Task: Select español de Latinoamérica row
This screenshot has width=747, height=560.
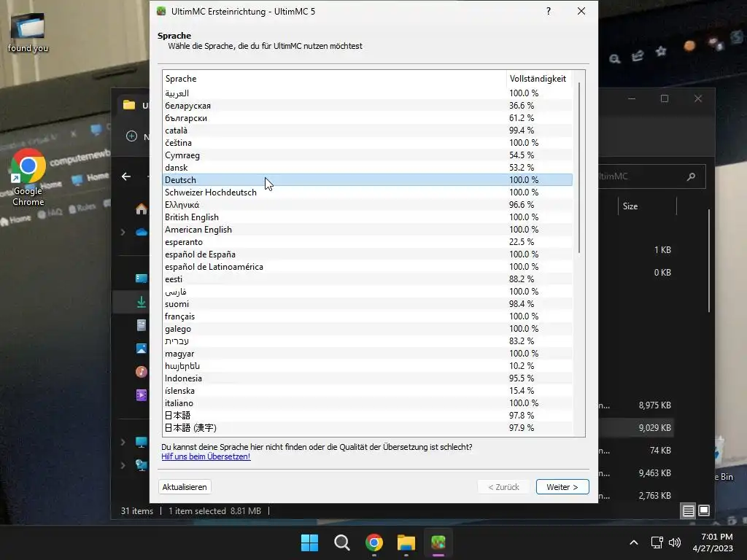Action: point(368,267)
